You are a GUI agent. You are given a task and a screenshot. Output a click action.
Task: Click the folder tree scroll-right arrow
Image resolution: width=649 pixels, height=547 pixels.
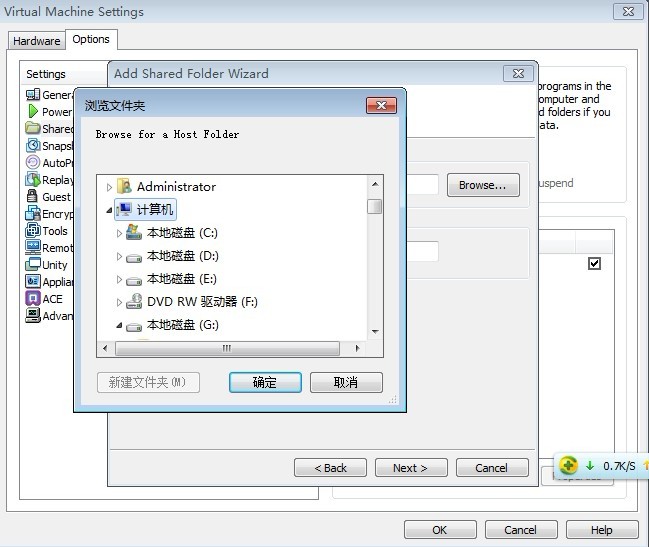tap(357, 348)
